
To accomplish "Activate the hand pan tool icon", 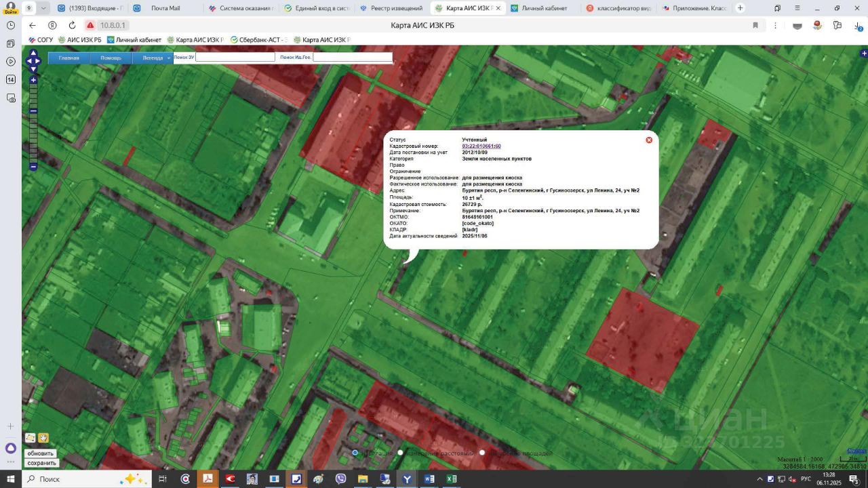I will click(43, 438).
